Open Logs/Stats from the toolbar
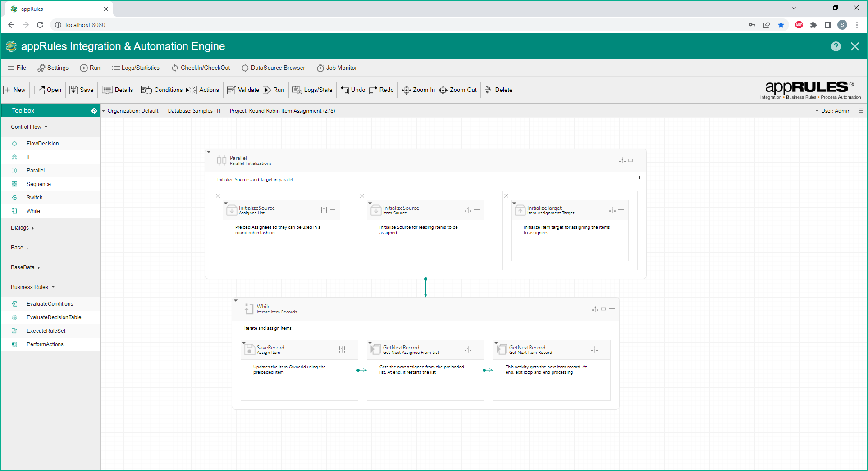The height and width of the screenshot is (471, 868). [x=313, y=90]
